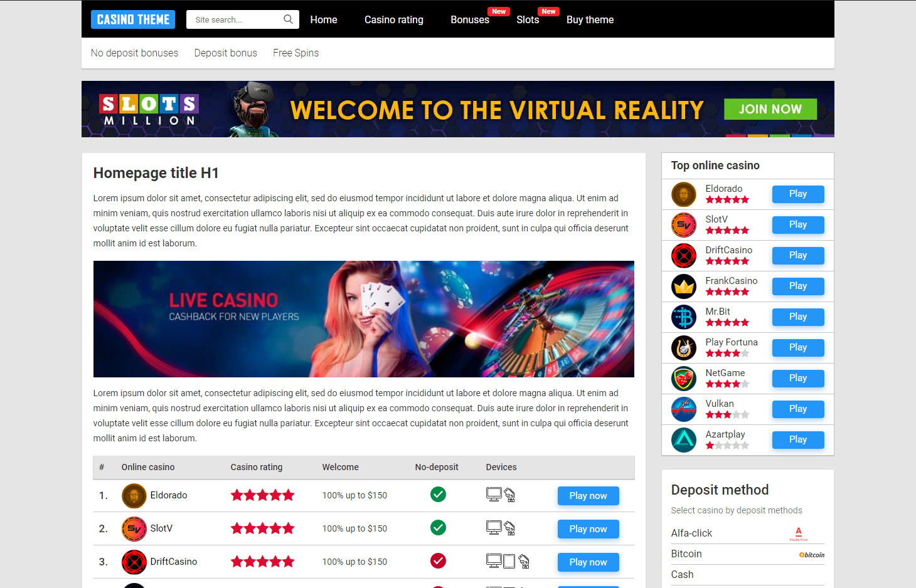Open the Azartplay logo icon
The image size is (916, 588).
(684, 440)
